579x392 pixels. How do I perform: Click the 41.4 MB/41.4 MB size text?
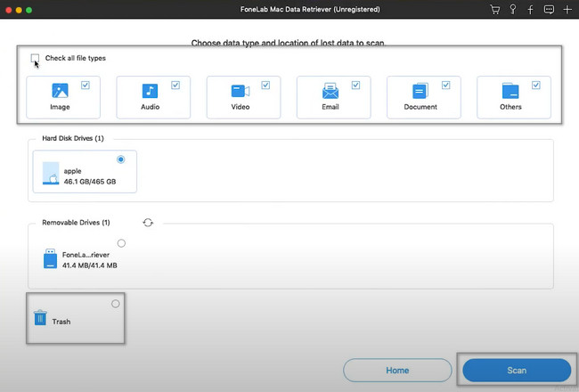(x=89, y=265)
